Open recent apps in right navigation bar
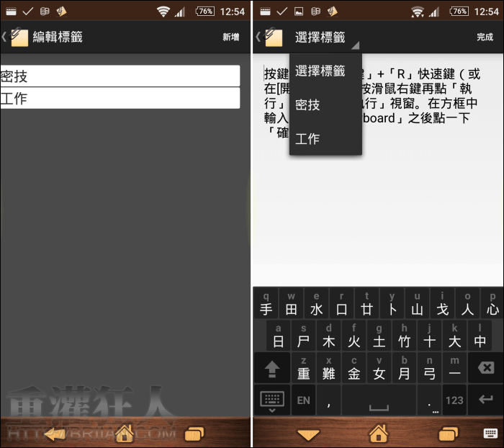Screen dimensions: 504x448 pyautogui.click(x=448, y=434)
